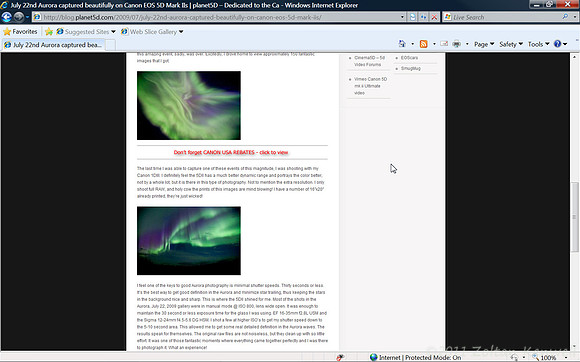The width and height of the screenshot is (580, 362).
Task: Open the Print options dropdown arrow
Action: [467, 44]
